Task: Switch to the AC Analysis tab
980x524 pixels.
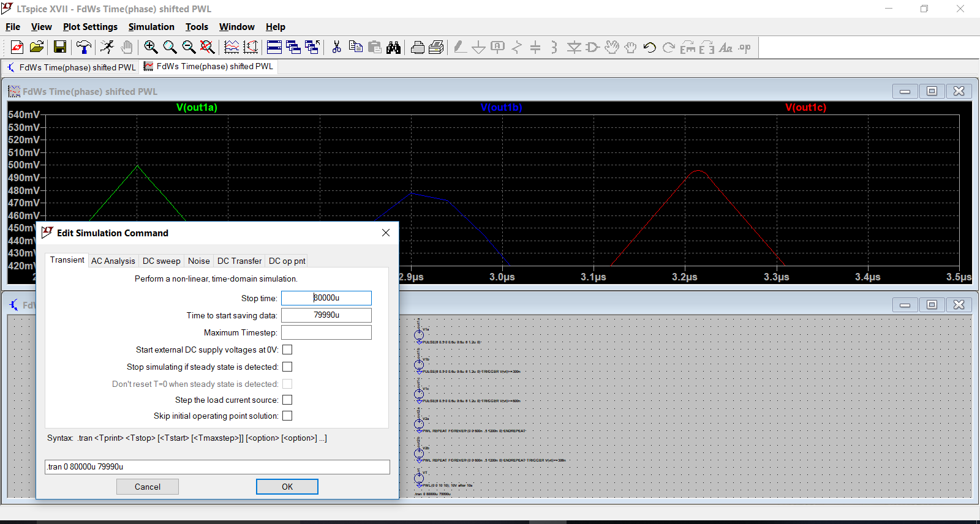Action: point(113,261)
